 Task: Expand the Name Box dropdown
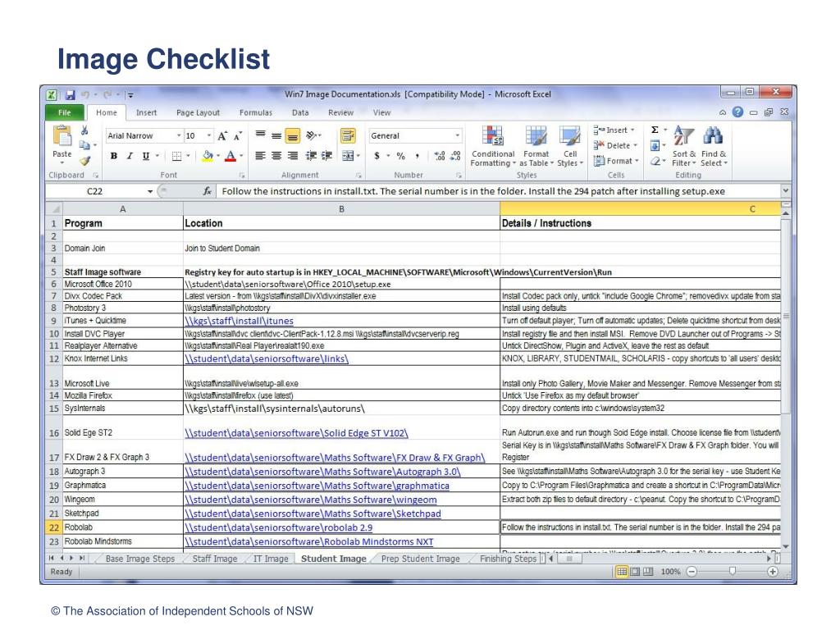(150, 191)
